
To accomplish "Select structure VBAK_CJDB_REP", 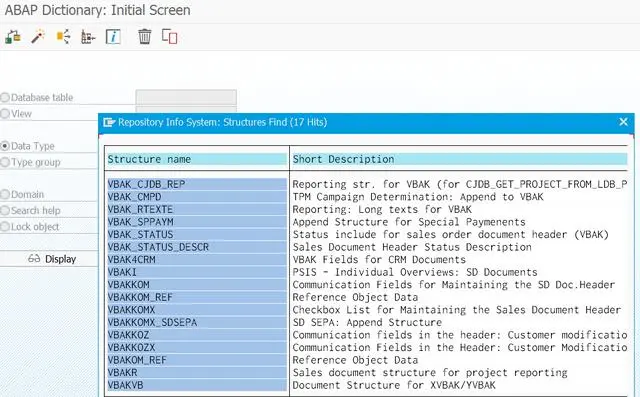I will (x=197, y=184).
